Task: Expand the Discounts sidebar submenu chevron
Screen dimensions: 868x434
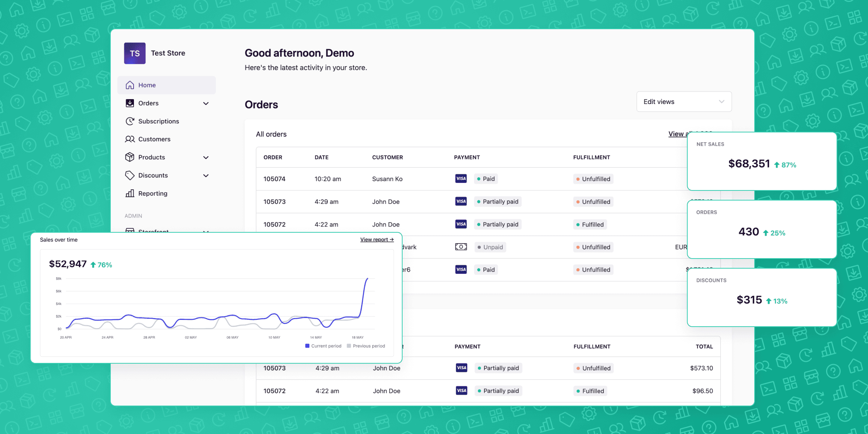Action: click(206, 175)
